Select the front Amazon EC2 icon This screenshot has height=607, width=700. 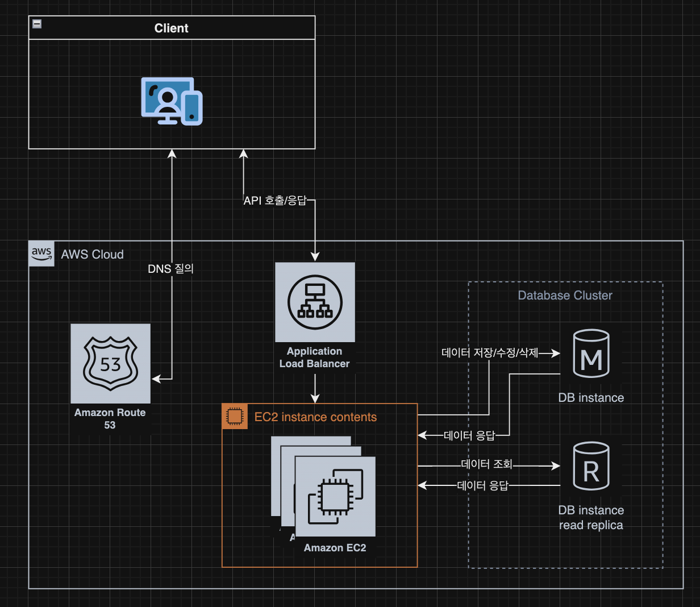[x=335, y=496]
